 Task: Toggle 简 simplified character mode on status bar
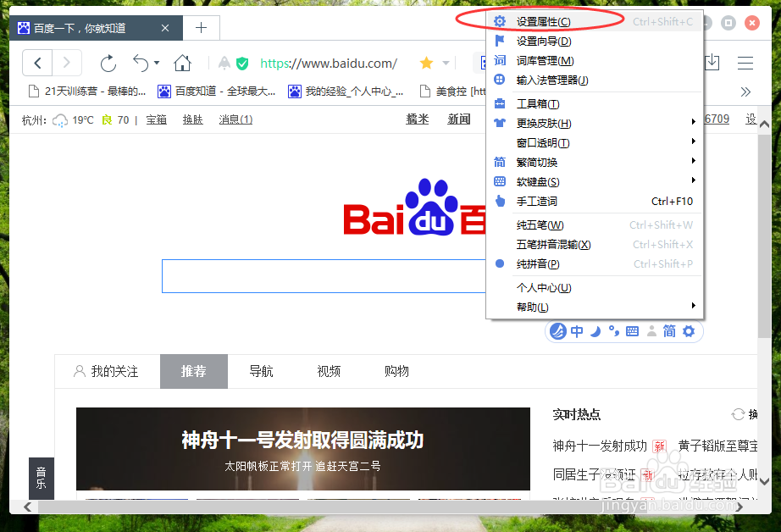click(669, 331)
